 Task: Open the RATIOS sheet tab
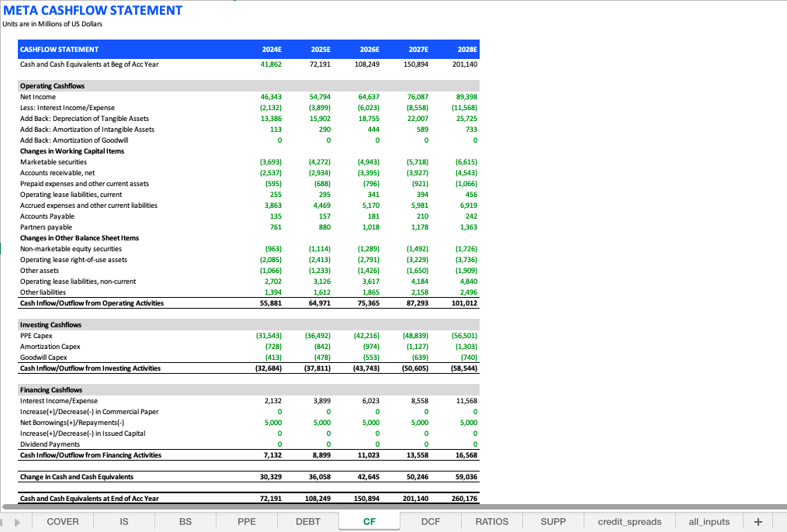tap(492, 521)
